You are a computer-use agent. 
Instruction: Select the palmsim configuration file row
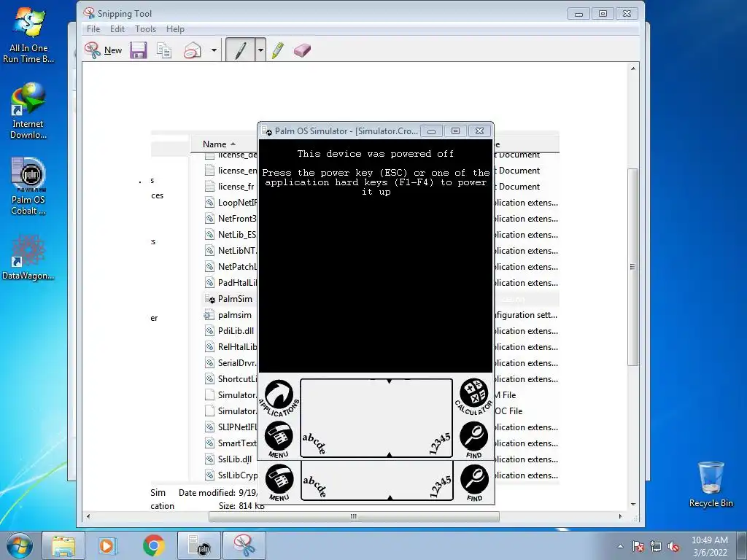230,315
